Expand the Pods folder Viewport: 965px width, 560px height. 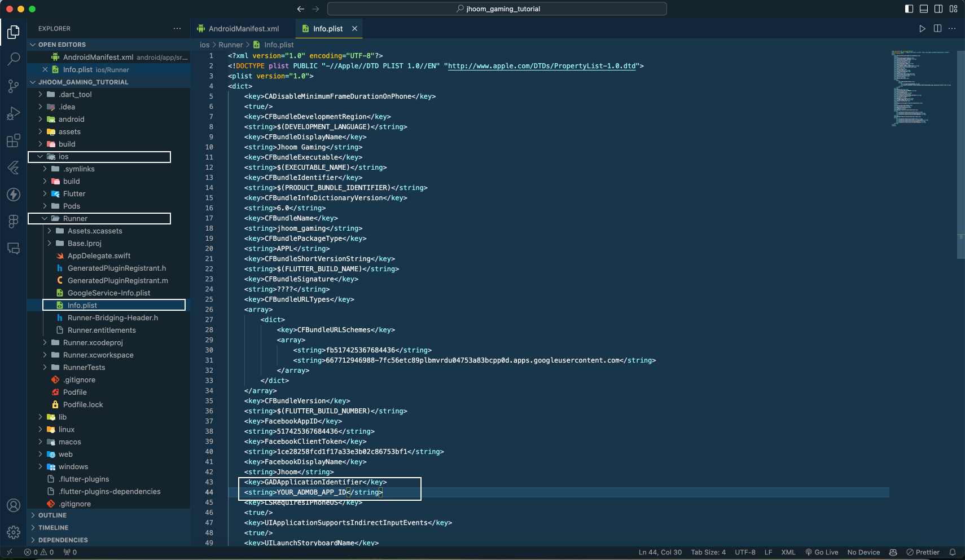(x=108, y=206)
